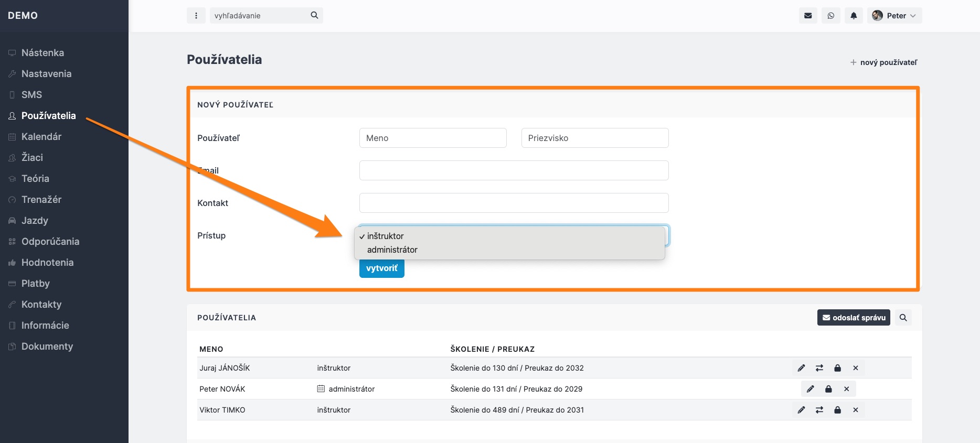980x443 pixels.
Task: Click the Priezvisko input field
Action: (x=595, y=138)
